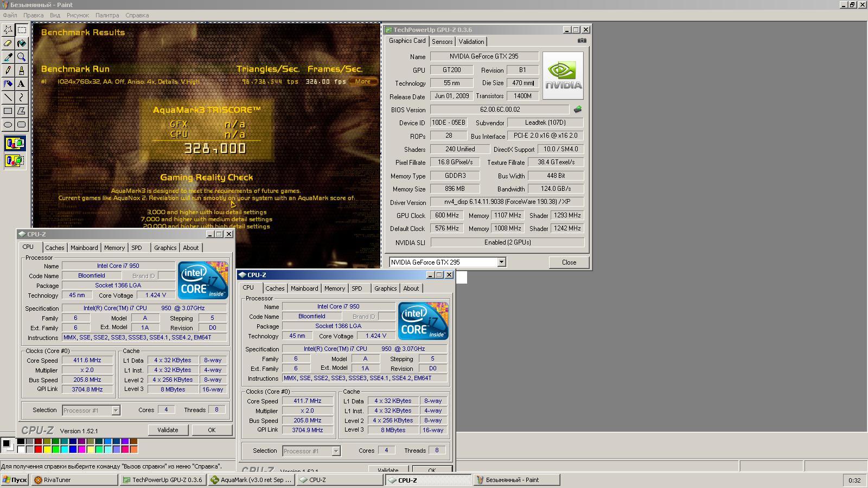Pick the yellow color swatch in palette

tap(47, 449)
